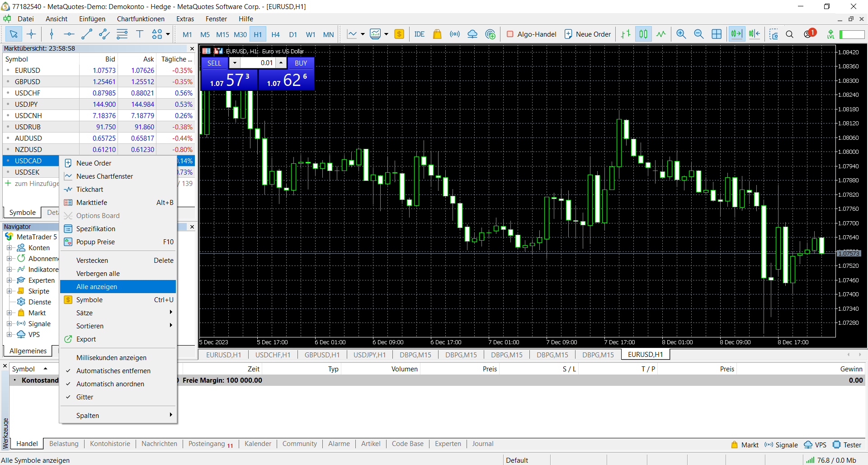868x465 pixels.
Task: Toggle Automatisch anordnen option
Action: pos(110,384)
